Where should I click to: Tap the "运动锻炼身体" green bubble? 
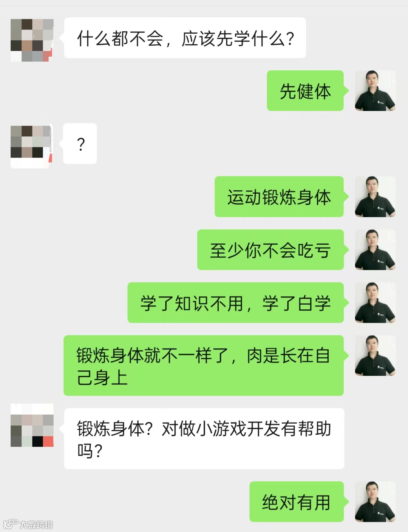click(x=279, y=197)
